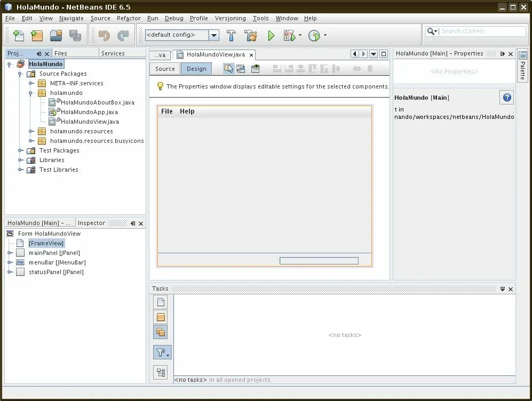Switch to Design view of the editor
Viewport: 532px width, 401px height.
pos(196,69)
